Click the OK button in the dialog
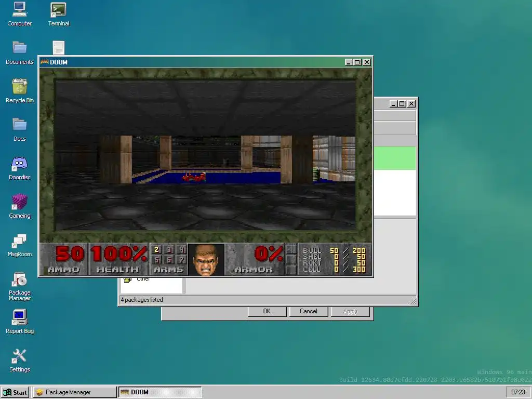Image resolution: width=532 pixels, height=399 pixels. [x=267, y=311]
